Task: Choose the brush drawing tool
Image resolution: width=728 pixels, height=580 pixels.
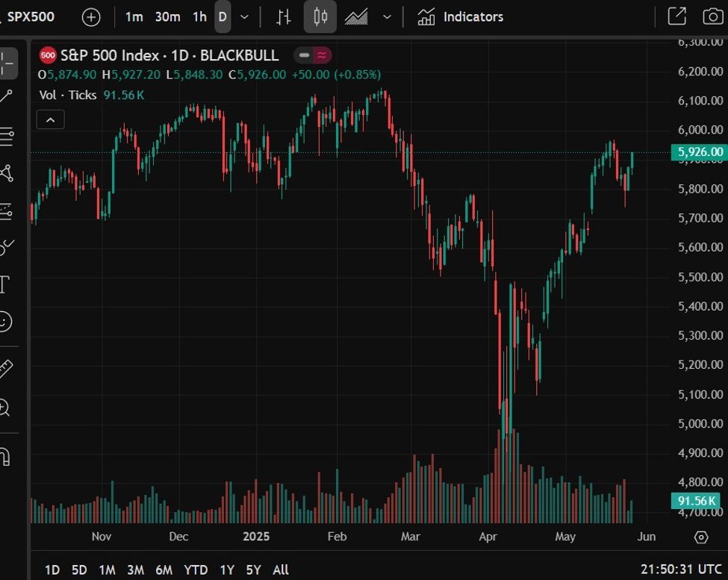Action: pyautogui.click(x=7, y=246)
